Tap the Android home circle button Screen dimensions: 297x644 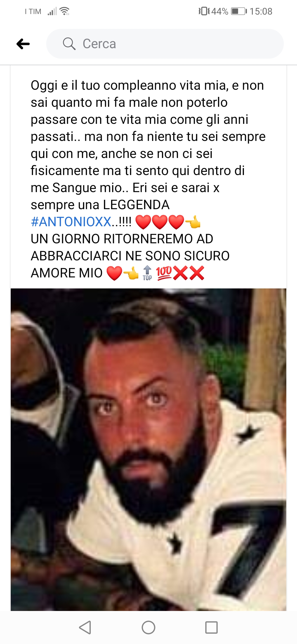148,627
